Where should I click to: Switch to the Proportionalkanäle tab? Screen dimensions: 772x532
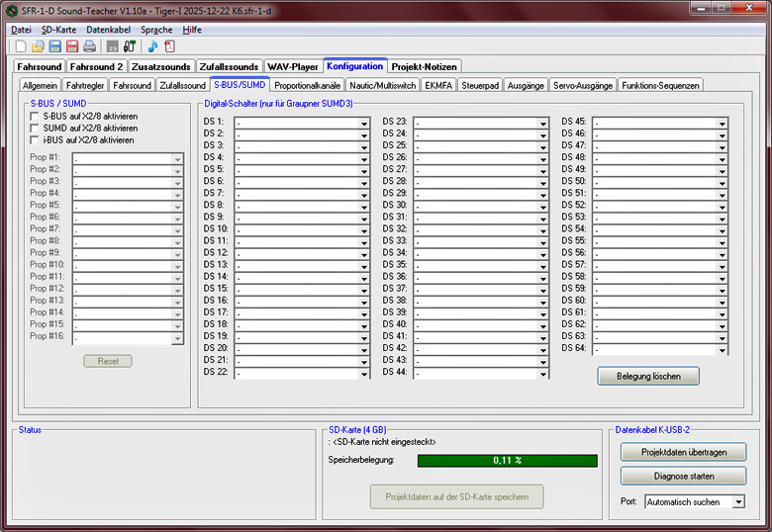click(309, 86)
